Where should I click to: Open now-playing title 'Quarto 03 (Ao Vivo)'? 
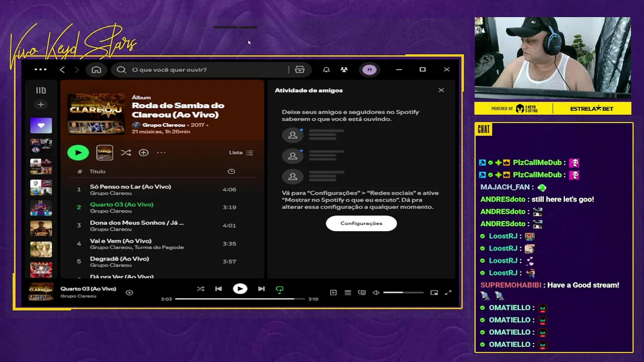click(88, 289)
